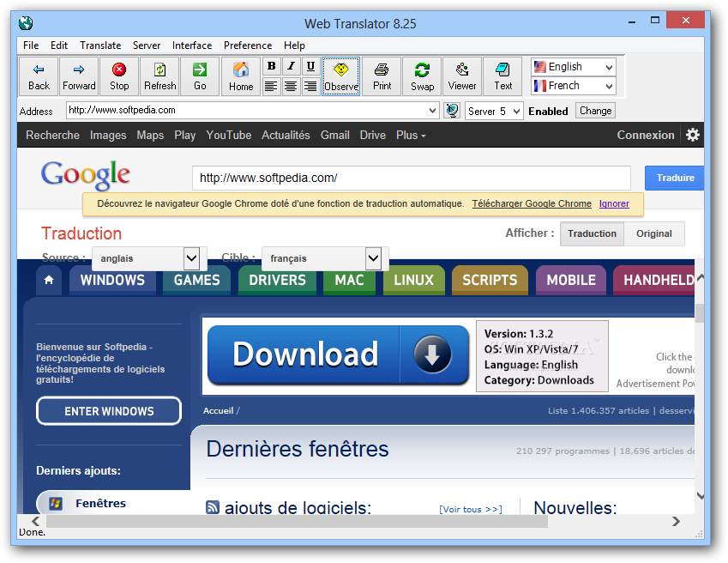The height and width of the screenshot is (563, 728).
Task: Click the horizontal scrollbar right arrow
Action: click(676, 521)
